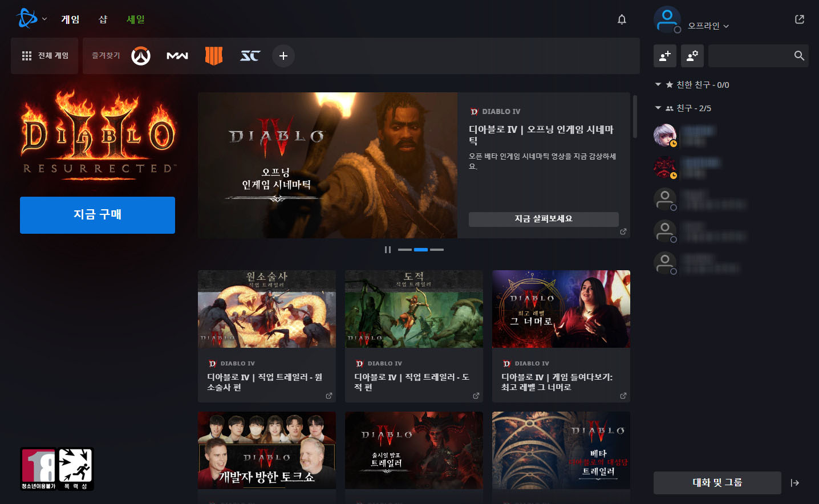Select the Modern Warfare favorite icon

point(177,56)
